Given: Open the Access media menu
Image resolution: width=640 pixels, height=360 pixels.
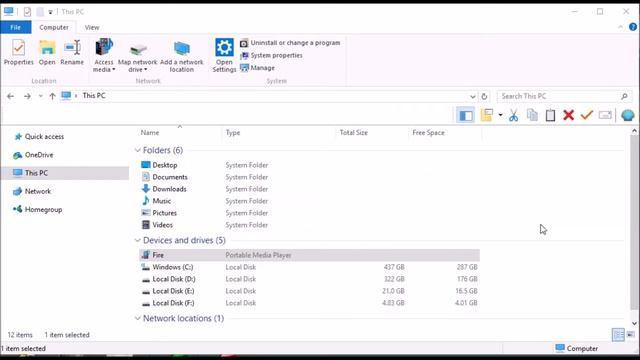Looking at the screenshot, I should click(x=104, y=56).
